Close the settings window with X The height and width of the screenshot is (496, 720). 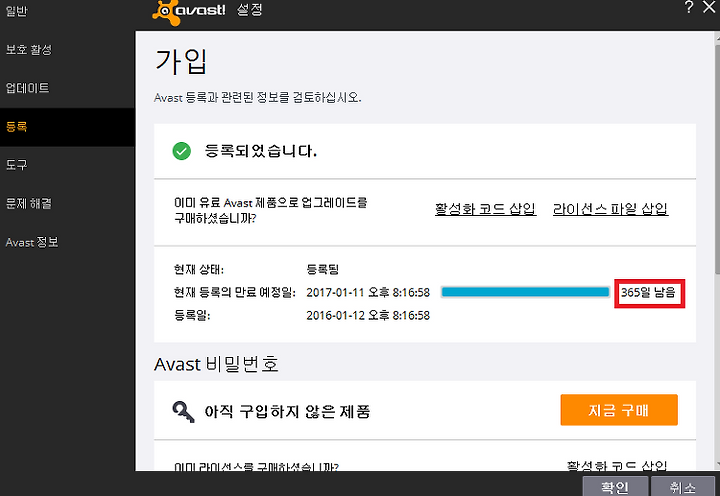coord(709,7)
